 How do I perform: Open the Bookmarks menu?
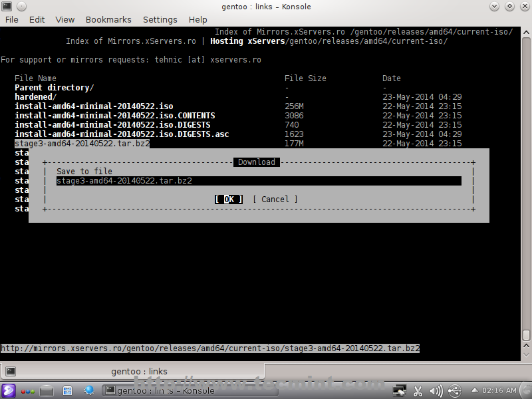[108, 19]
